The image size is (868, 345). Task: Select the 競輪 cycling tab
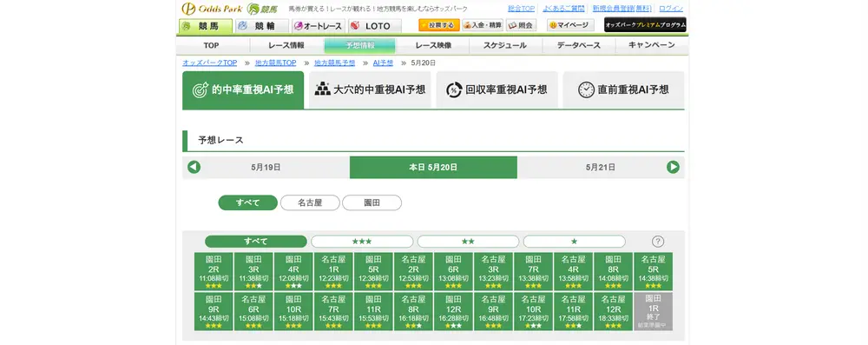[262, 26]
